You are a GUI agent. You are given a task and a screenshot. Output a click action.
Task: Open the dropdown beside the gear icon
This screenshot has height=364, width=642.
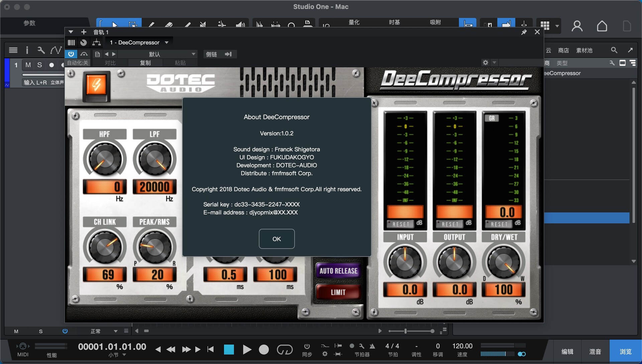494,63
